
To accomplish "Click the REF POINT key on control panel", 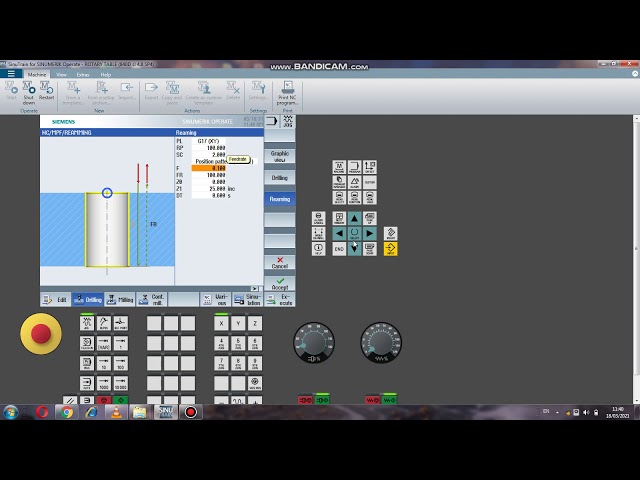I will point(121,323).
